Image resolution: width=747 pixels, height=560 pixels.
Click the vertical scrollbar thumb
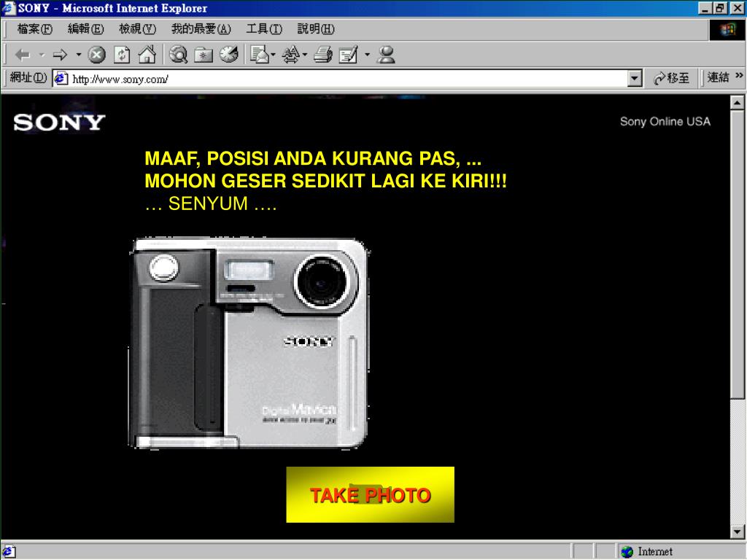tap(737, 254)
